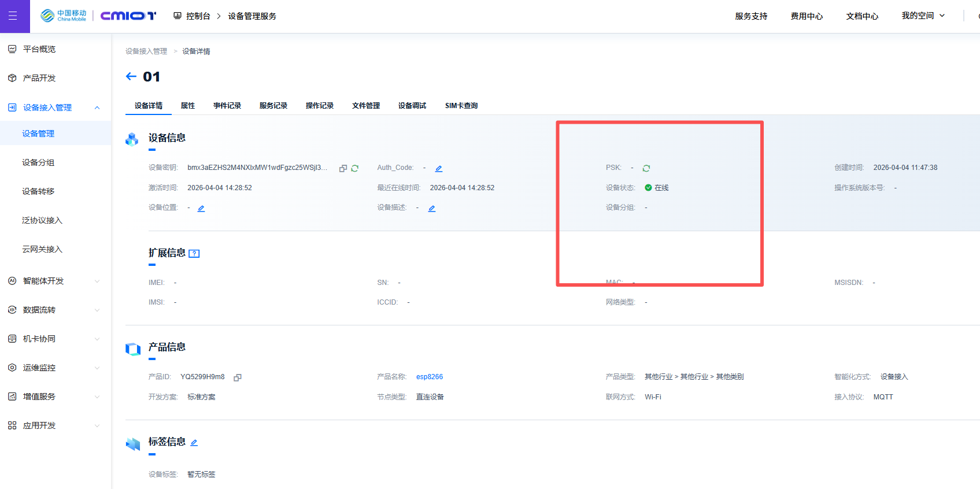Click the MQTT access protocol value
Viewport: 980px width, 489px height.
pyautogui.click(x=883, y=397)
